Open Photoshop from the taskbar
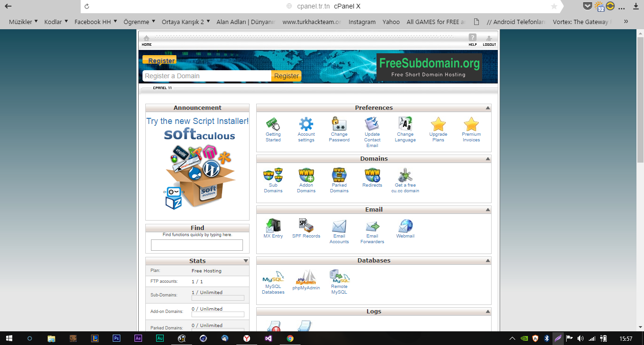 pyautogui.click(x=117, y=338)
